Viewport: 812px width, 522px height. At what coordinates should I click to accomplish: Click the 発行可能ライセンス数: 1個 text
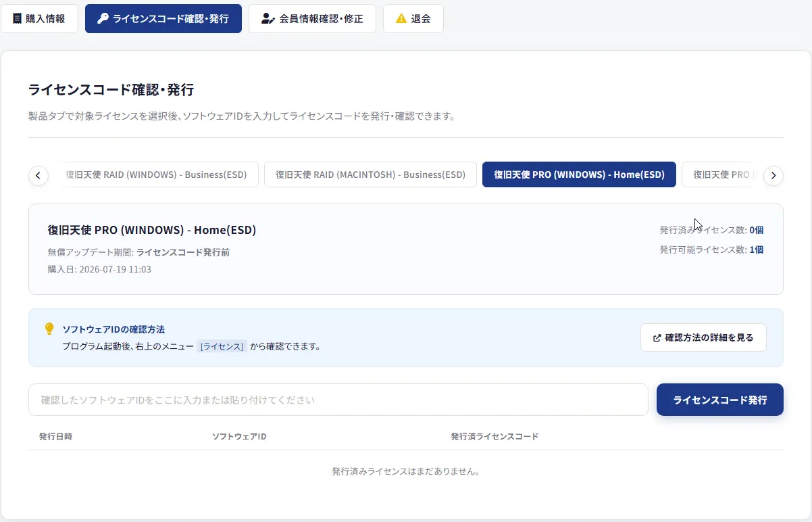tap(711, 250)
